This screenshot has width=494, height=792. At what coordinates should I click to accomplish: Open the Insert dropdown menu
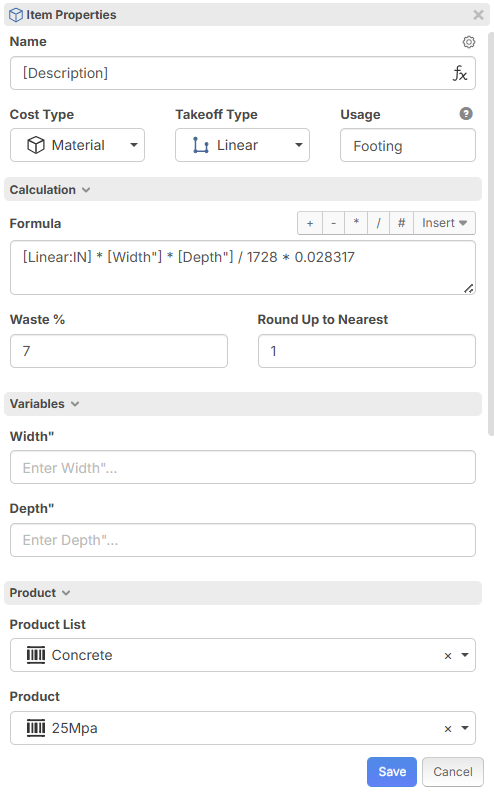point(444,223)
